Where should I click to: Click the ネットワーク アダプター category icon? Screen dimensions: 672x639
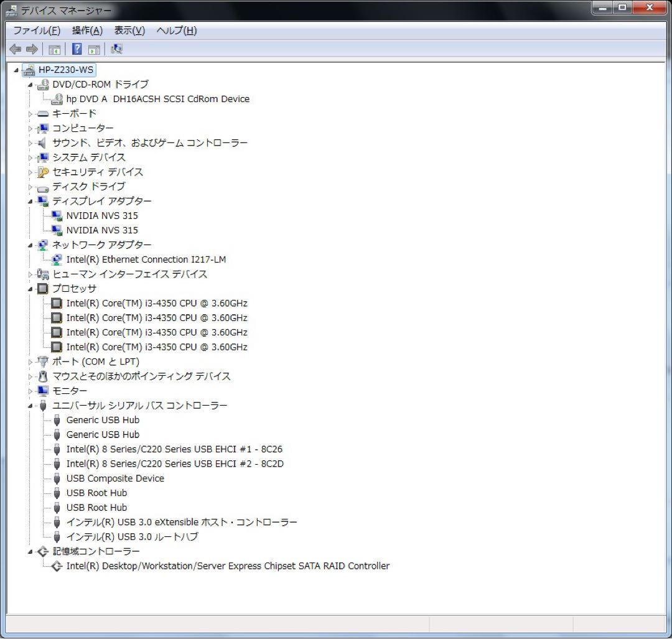click(x=43, y=245)
